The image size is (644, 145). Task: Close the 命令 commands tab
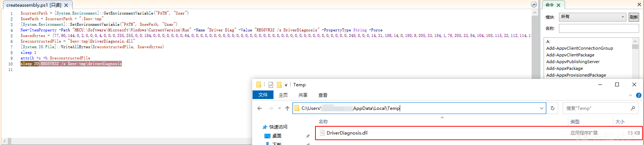tap(558, 5)
